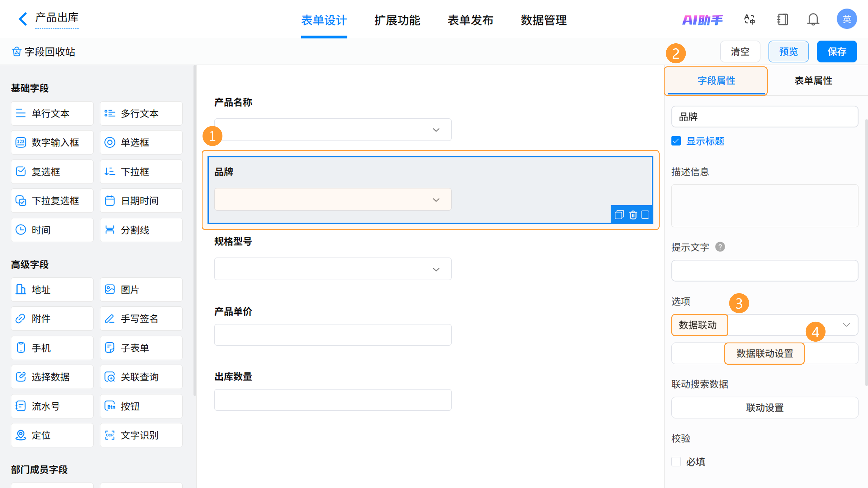Viewport: 868px width, 488px height.
Task: Click the translate language icon
Action: 749,19
